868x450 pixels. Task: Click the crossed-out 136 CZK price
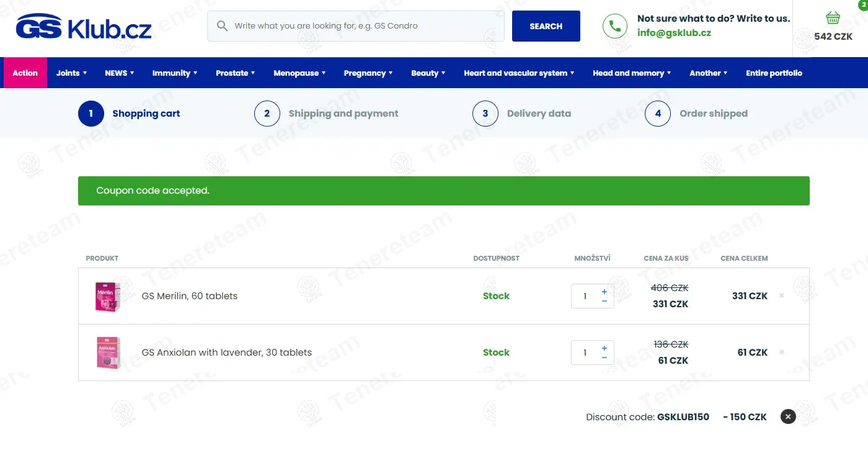(671, 344)
